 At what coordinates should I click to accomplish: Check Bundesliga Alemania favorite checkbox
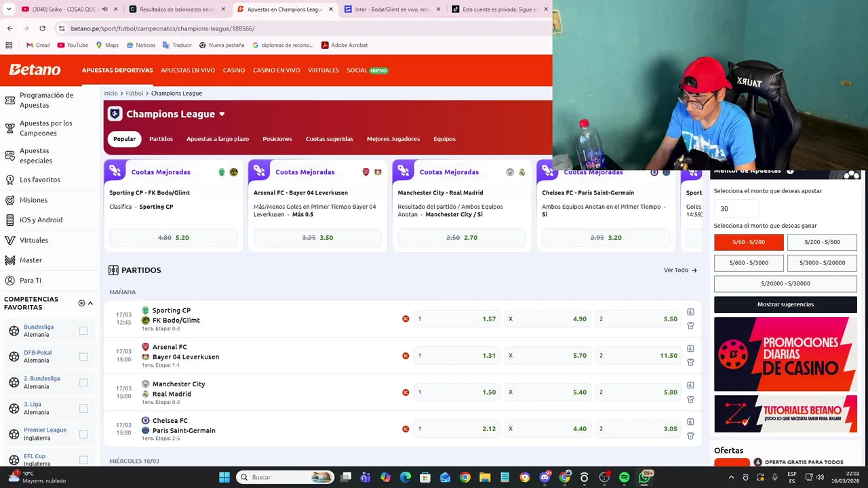(83, 331)
